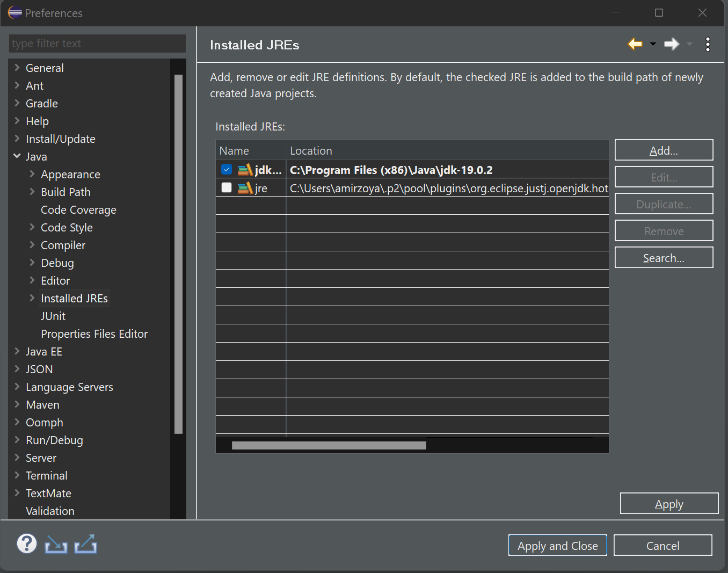Screen dimensions: 728x573
Task: Check the jre checkbox
Action: [x=227, y=187]
